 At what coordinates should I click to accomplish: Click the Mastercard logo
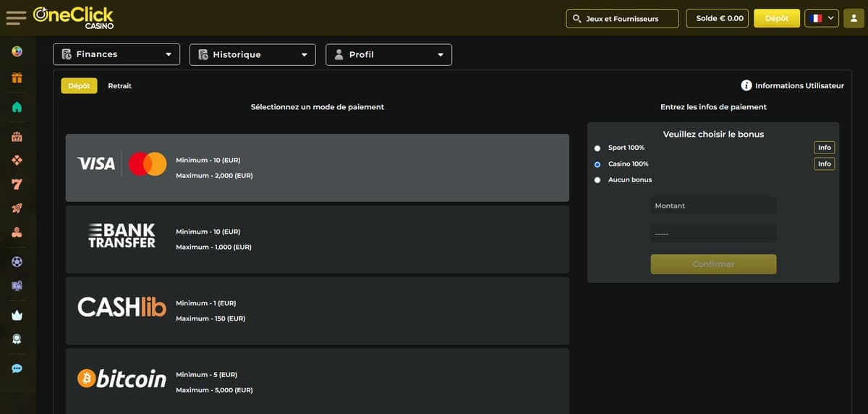point(148,164)
